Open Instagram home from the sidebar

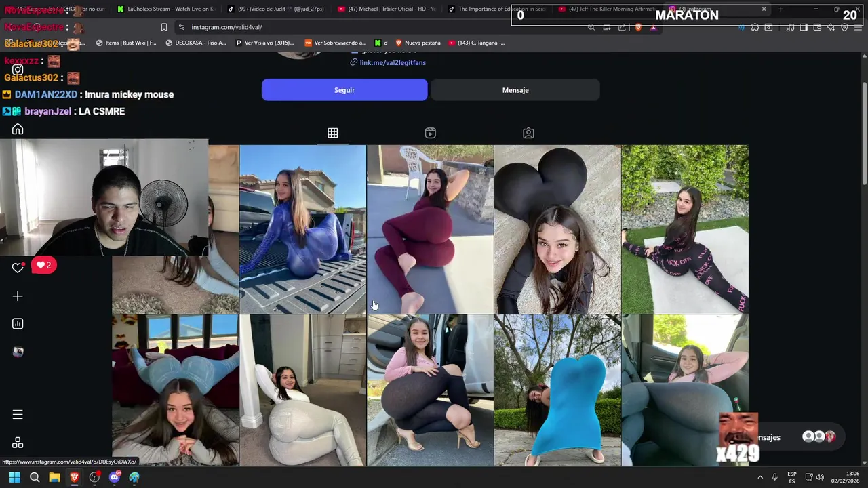point(18,129)
